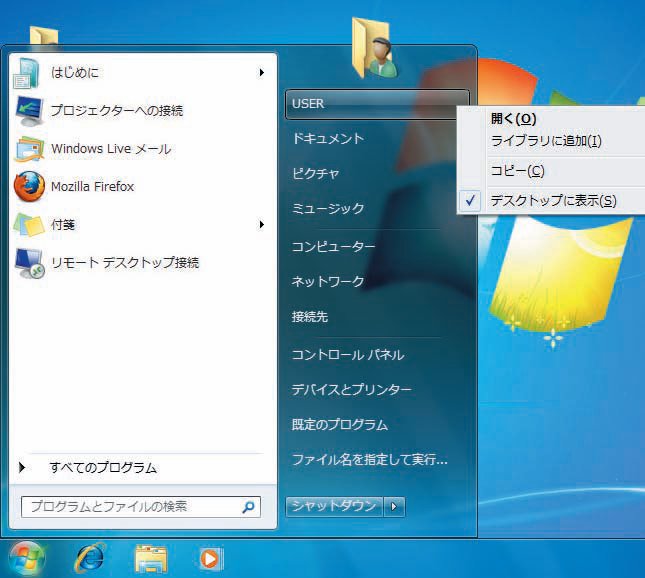
Task: Select the リモート デスクトップ接続 text label
Action: point(125,262)
